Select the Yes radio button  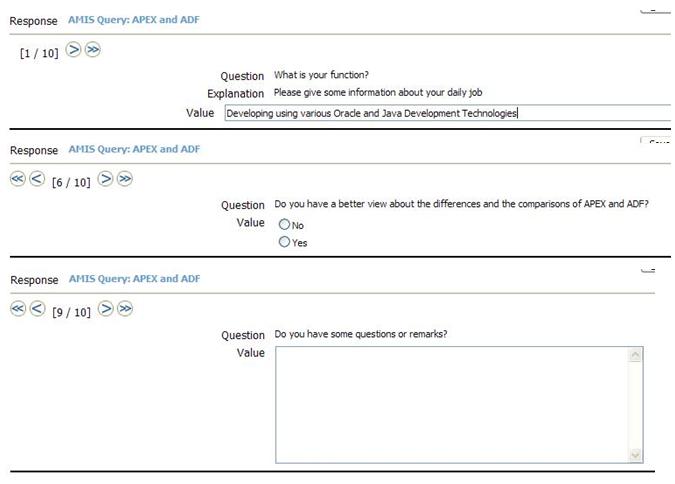(285, 242)
